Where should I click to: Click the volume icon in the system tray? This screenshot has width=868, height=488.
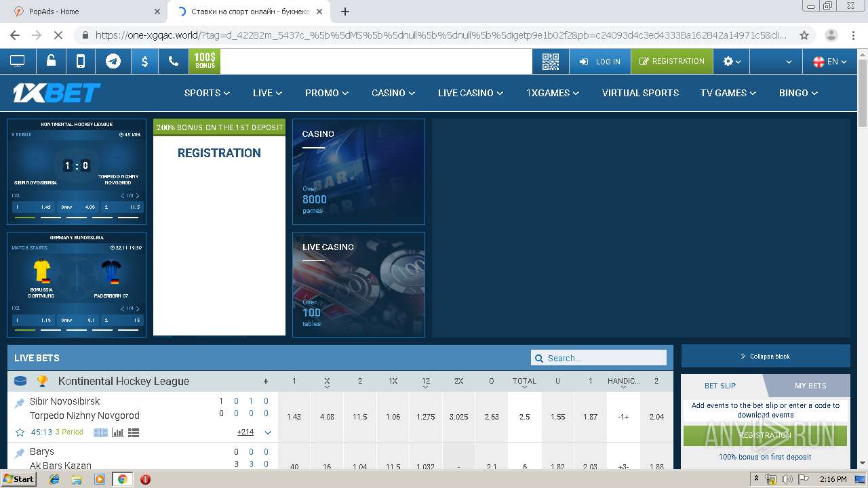(x=787, y=479)
